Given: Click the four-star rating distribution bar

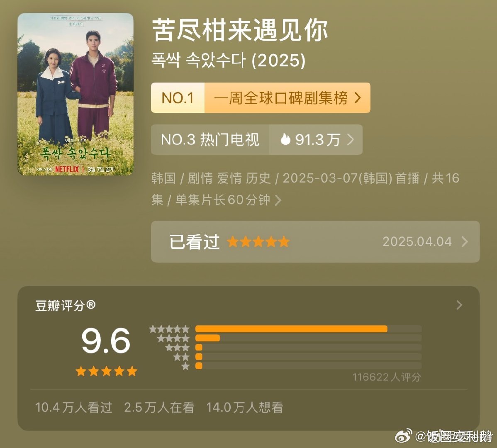Looking at the screenshot, I should pos(308,338).
